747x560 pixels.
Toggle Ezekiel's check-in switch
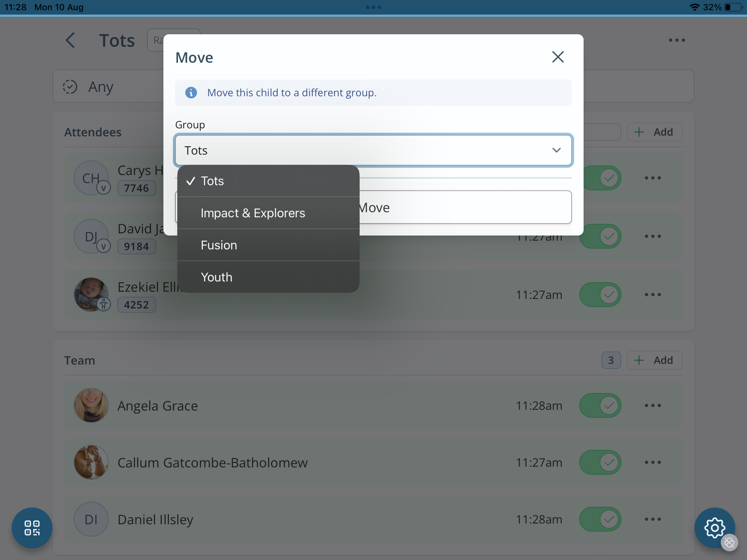600,295
